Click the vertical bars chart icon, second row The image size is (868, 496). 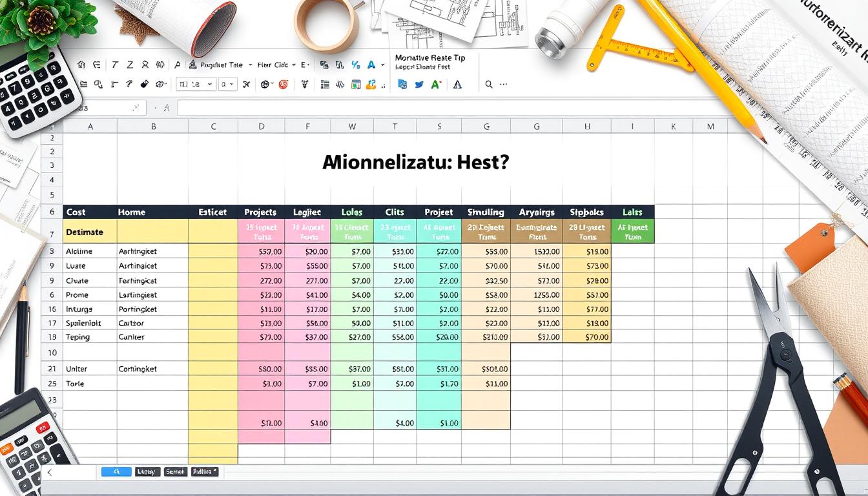click(x=340, y=84)
